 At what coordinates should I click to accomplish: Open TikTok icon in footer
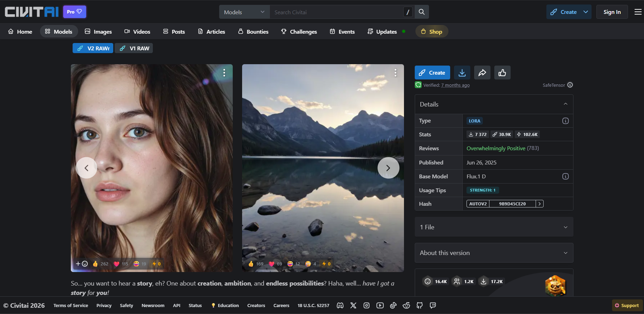[x=393, y=305]
